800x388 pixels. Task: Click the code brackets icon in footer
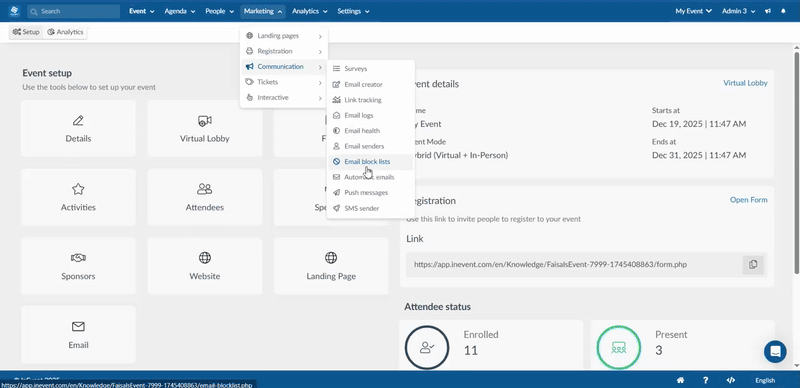point(731,380)
